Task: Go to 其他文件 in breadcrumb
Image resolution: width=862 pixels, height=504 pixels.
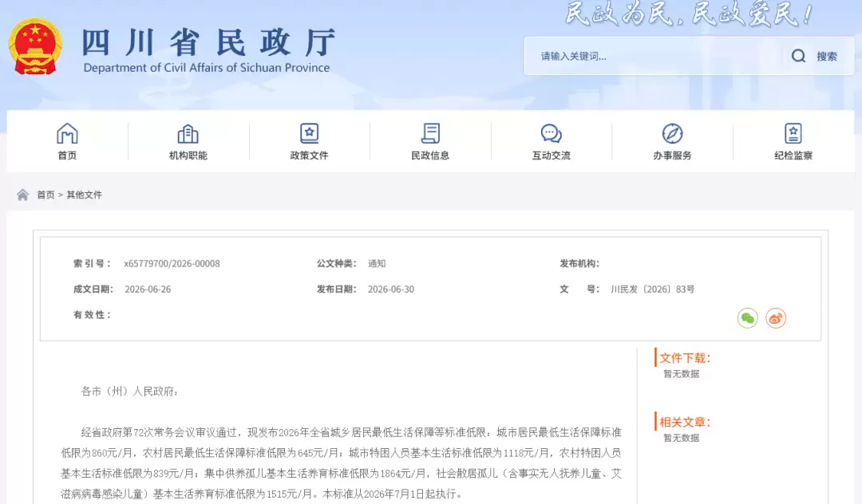Action: (84, 195)
